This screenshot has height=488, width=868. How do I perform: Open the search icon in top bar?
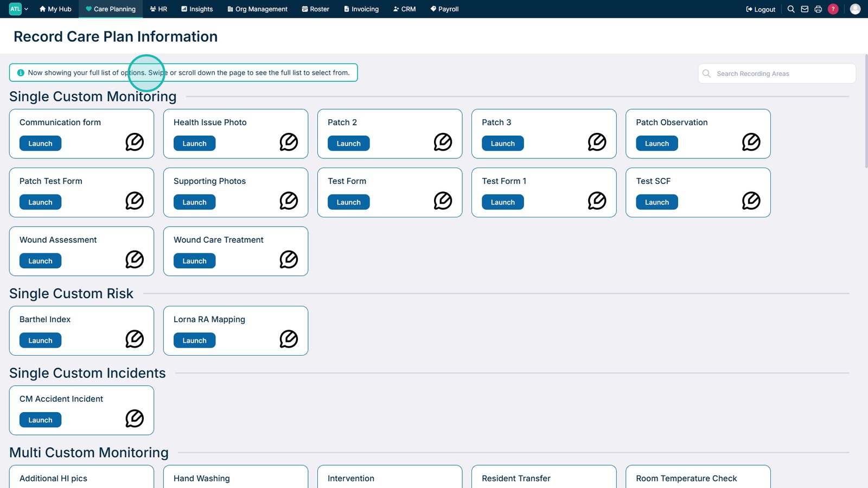coord(791,9)
